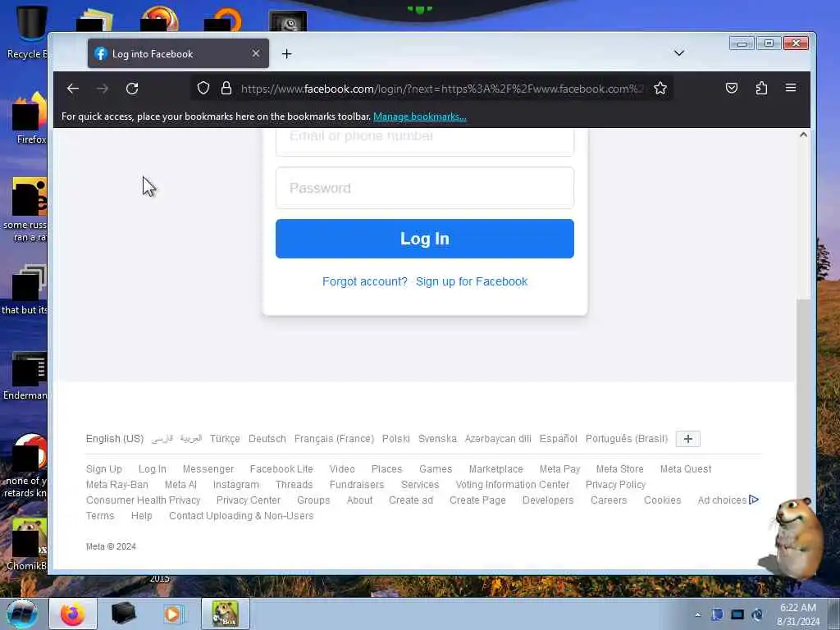Screen dimensions: 840x630
Task: Show hidden system tray icons arrow
Action: coord(697,614)
